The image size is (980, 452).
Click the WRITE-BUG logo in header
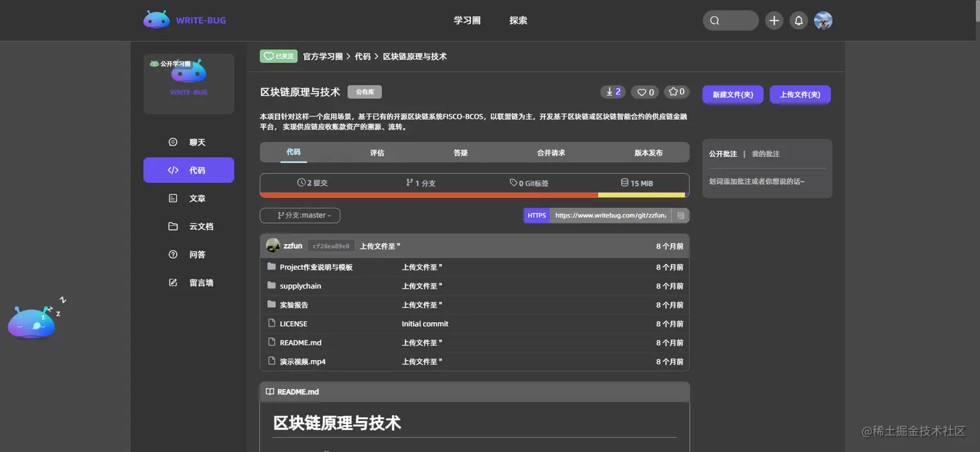[185, 20]
